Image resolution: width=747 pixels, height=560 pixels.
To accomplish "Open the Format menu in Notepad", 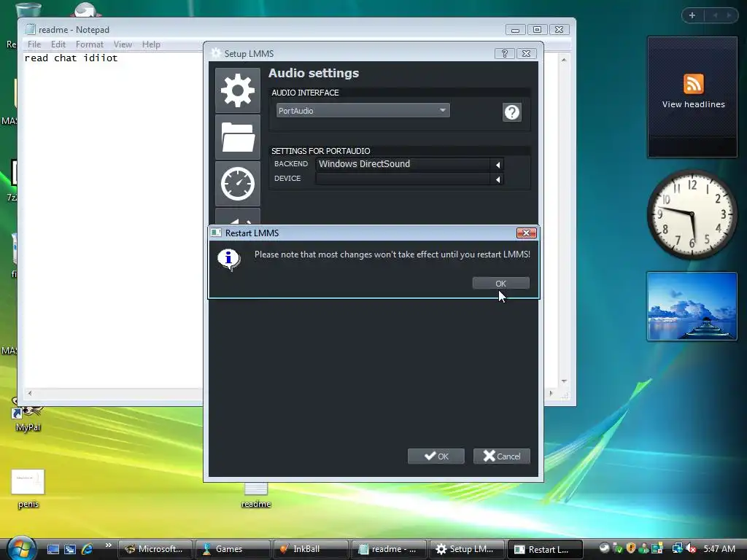I will (90, 44).
